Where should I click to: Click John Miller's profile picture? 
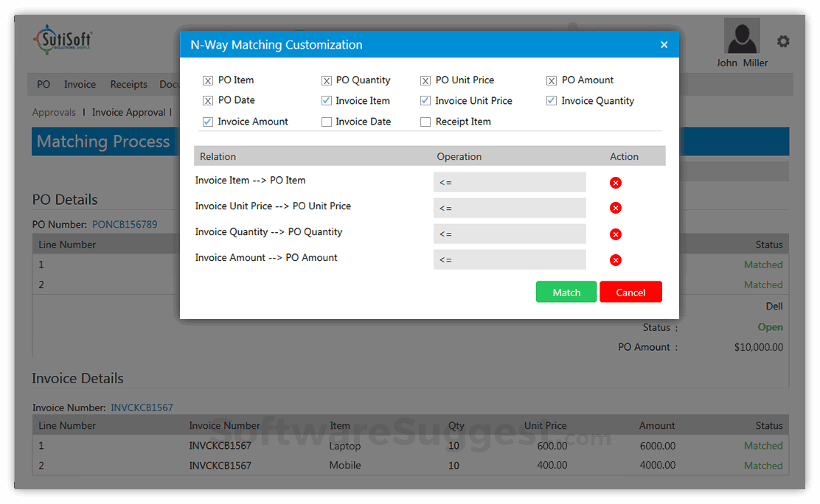(x=741, y=35)
